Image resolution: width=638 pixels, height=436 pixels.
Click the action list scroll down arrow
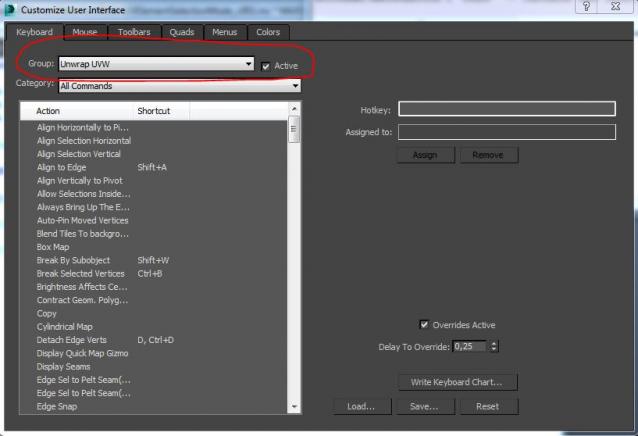pyautogui.click(x=294, y=407)
